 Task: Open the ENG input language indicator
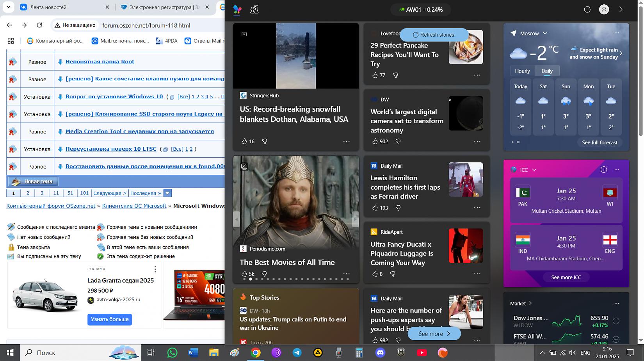point(585,352)
